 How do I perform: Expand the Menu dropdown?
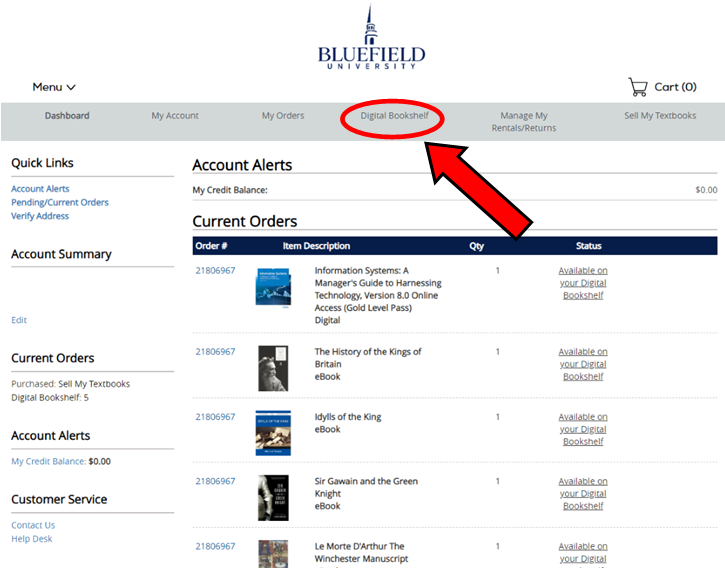(54, 87)
